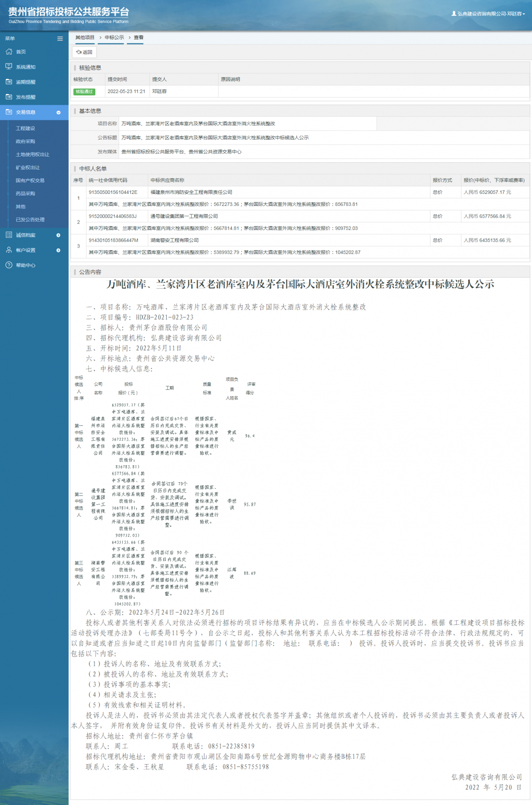Click the list icon beside 诚信档案
Screen dimensions: 532x805
click(9, 235)
